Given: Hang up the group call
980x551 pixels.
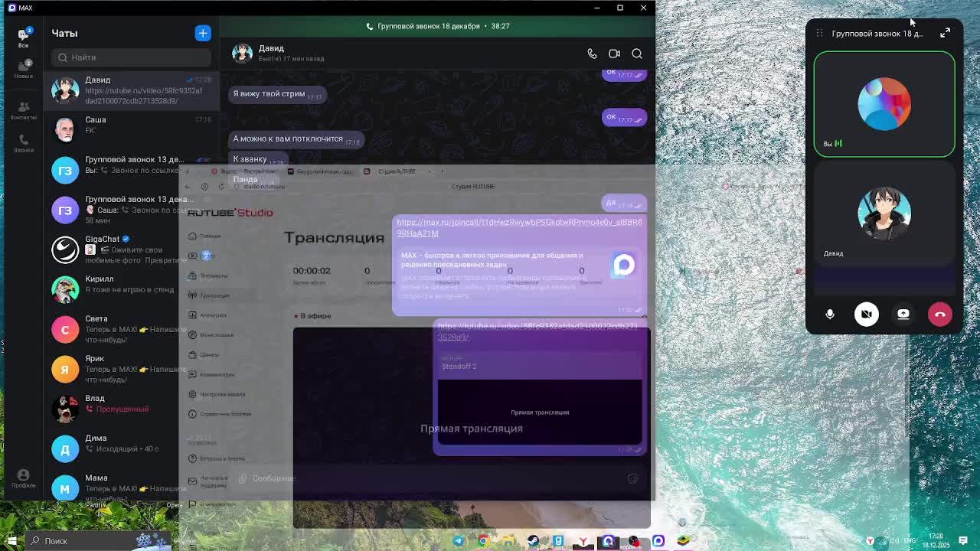Looking at the screenshot, I should pyautogui.click(x=940, y=314).
